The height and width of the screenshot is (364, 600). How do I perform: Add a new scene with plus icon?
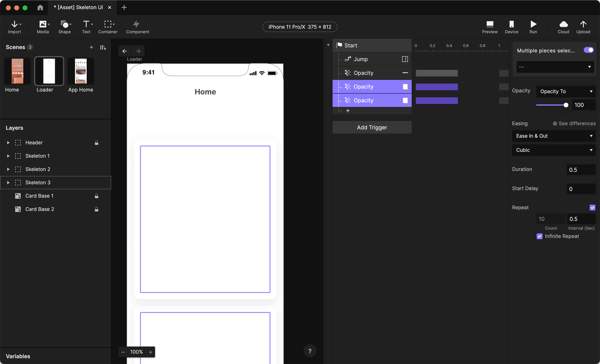[x=91, y=47]
